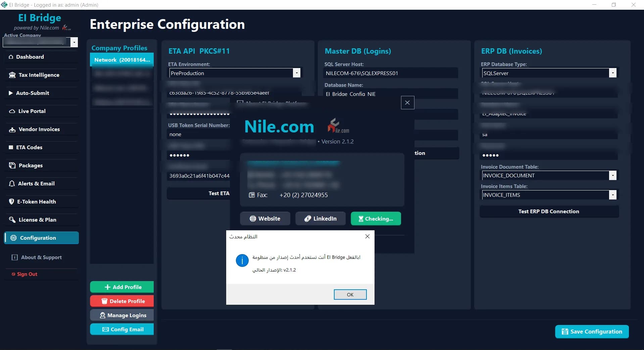
Task: Click into SQL Server Host field
Action: pyautogui.click(x=391, y=73)
